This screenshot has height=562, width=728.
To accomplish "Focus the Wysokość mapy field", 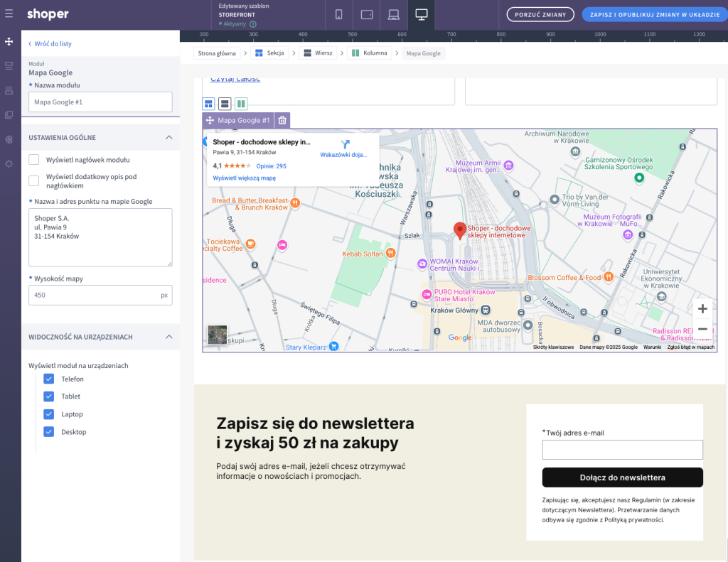I will (x=100, y=295).
